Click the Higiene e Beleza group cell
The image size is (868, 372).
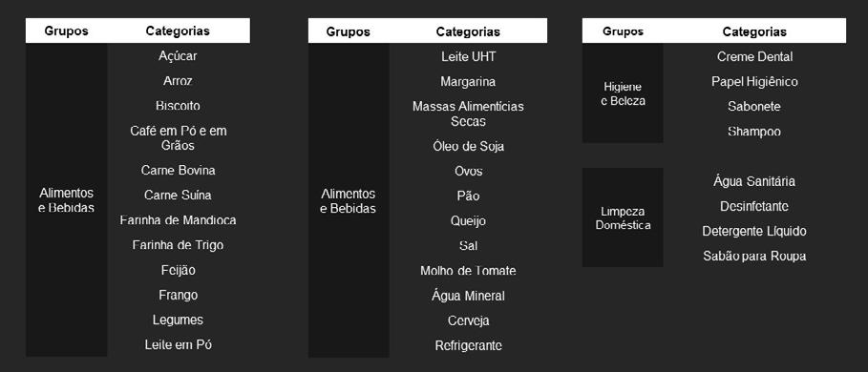[x=623, y=93]
